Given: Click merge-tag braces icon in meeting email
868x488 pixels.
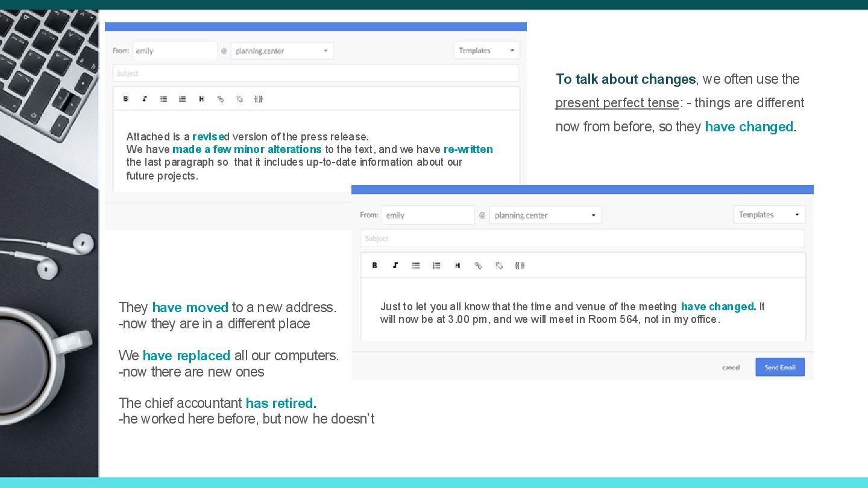Looking at the screenshot, I should tap(520, 265).
